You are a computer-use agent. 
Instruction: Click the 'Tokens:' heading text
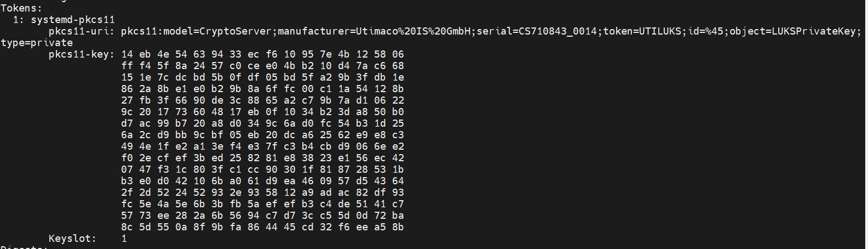(21, 8)
